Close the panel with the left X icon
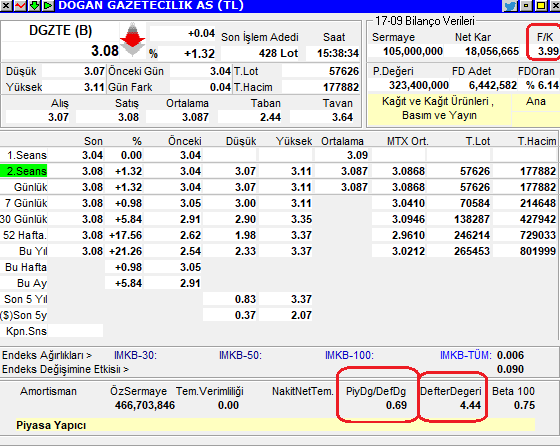 6,5
